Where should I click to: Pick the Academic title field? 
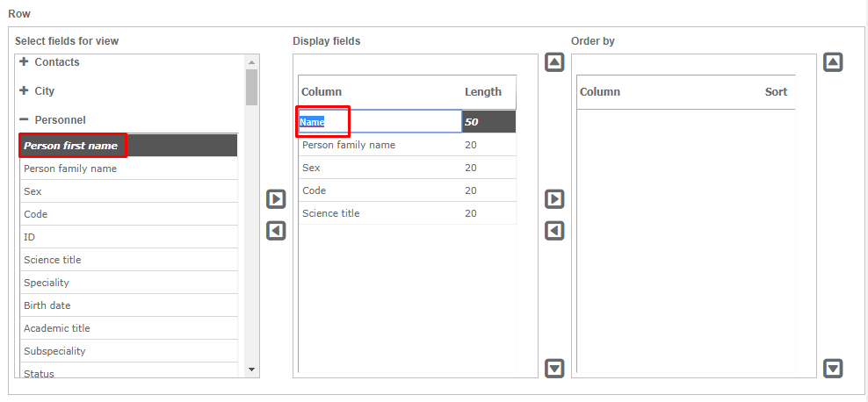[x=57, y=328]
